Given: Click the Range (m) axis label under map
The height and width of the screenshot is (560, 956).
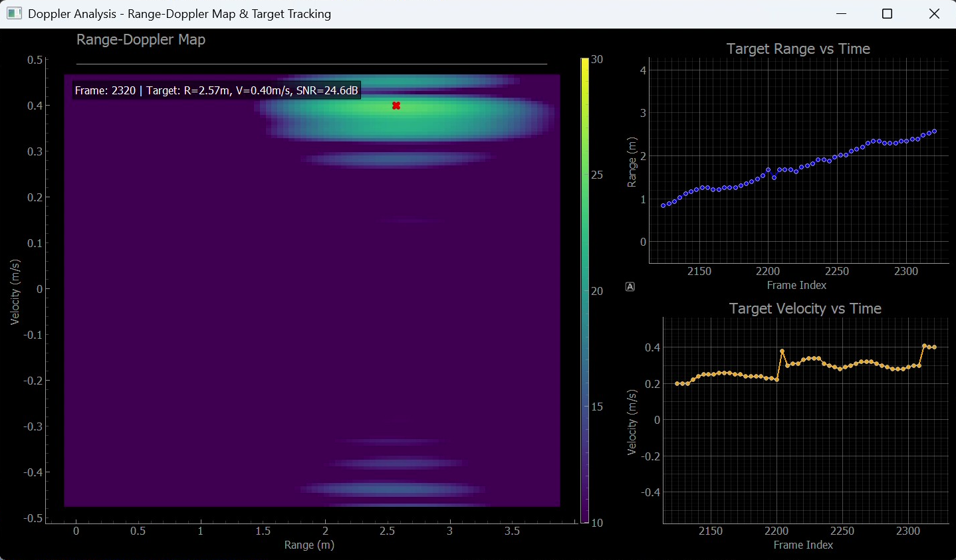Looking at the screenshot, I should point(309,545).
